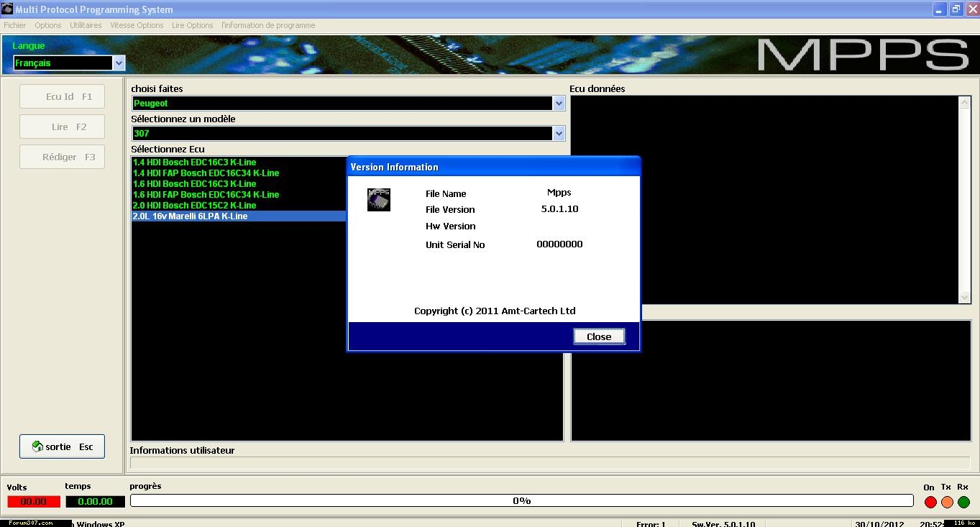Viewport: 980px width, 527px height.
Task: Click the 0% progress bar
Action: [522, 501]
